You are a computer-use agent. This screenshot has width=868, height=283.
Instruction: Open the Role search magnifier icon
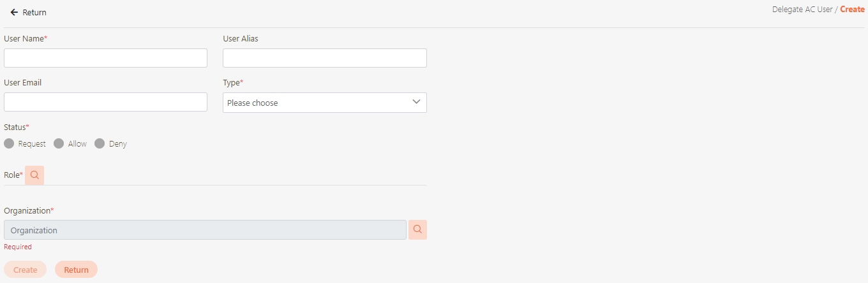tap(34, 175)
